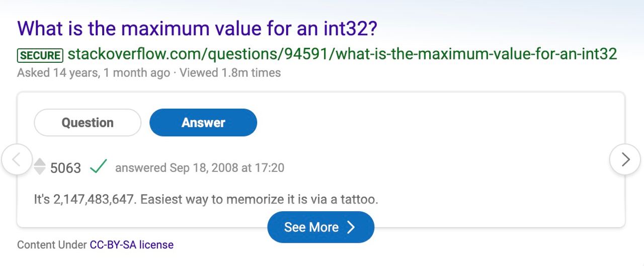Click the answered Sep 18, 2008 timestamp
Screen dimensions: 644x266
(200, 167)
